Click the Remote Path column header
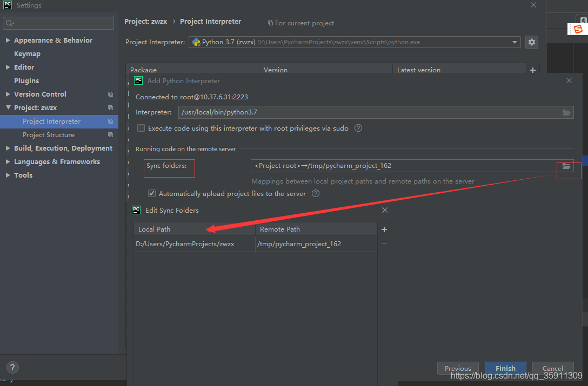The width and height of the screenshot is (588, 386). [x=316, y=229]
